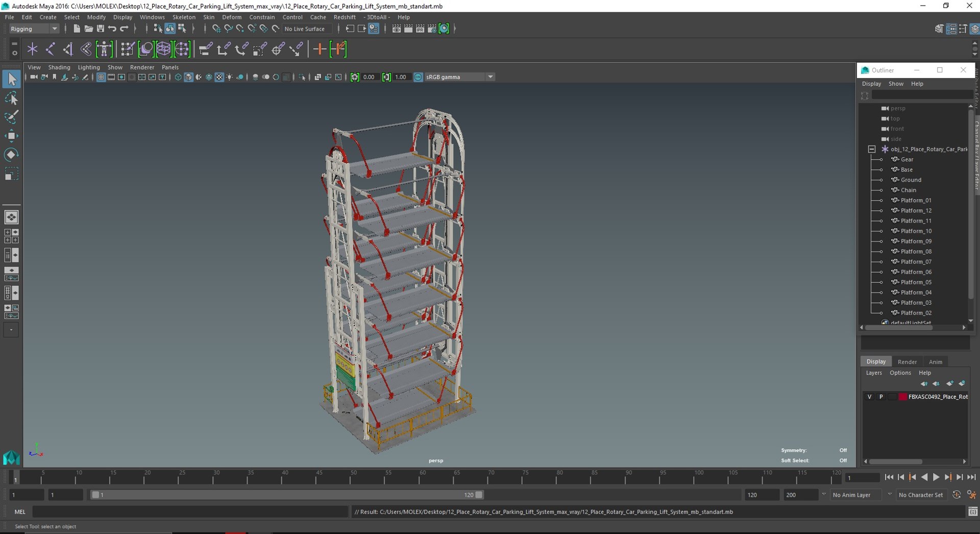The height and width of the screenshot is (534, 980).
Task: Choose the Paint Selection tool
Action: 11,117
